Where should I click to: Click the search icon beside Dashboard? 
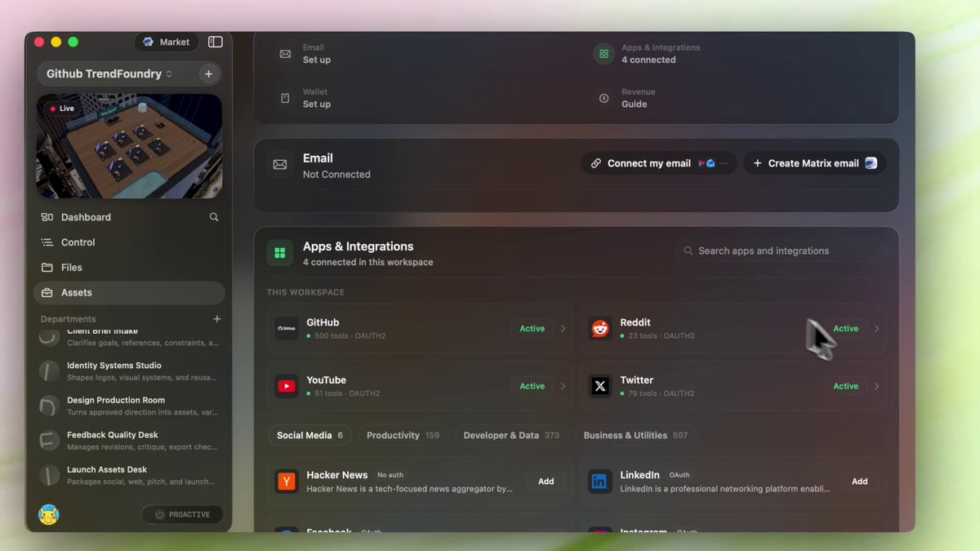click(214, 217)
